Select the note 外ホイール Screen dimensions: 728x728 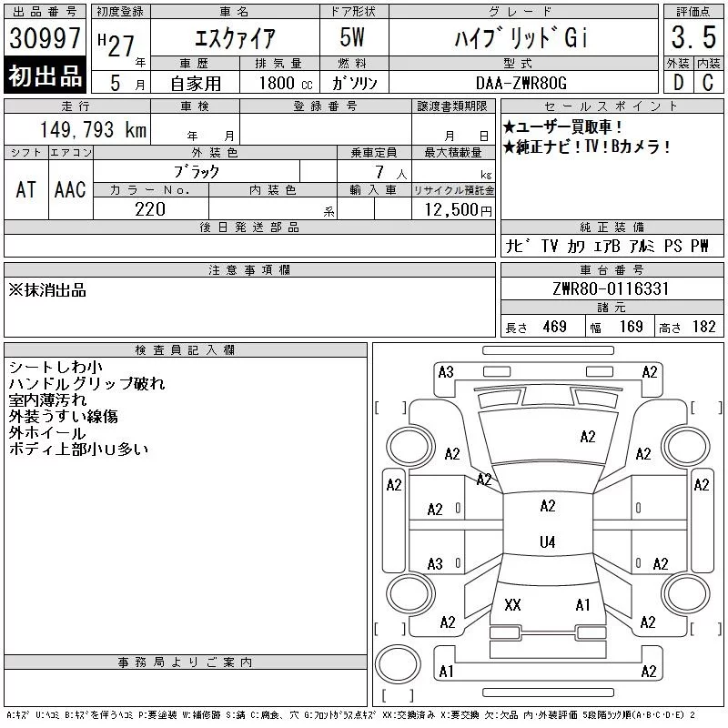point(47,433)
